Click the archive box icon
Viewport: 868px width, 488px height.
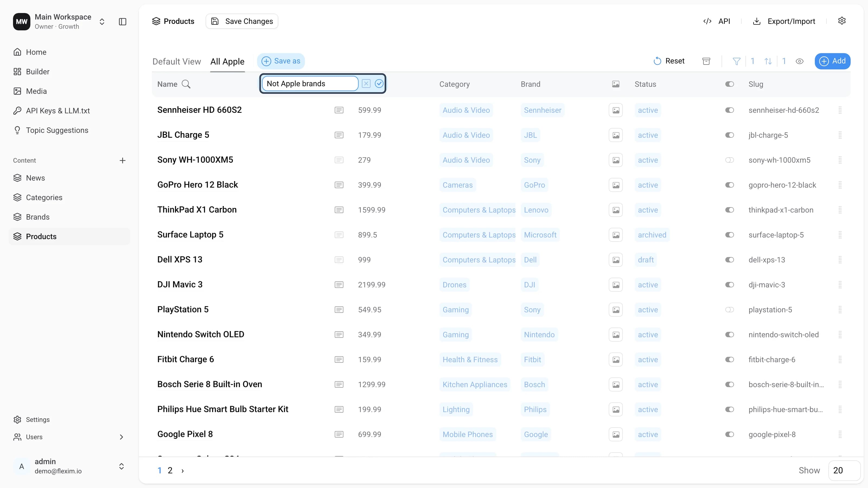point(706,61)
